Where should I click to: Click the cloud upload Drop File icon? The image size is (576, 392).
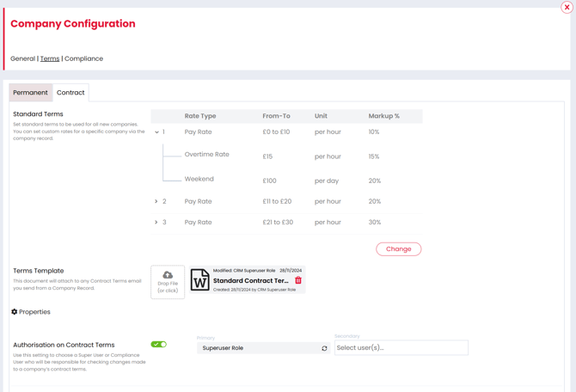[168, 275]
